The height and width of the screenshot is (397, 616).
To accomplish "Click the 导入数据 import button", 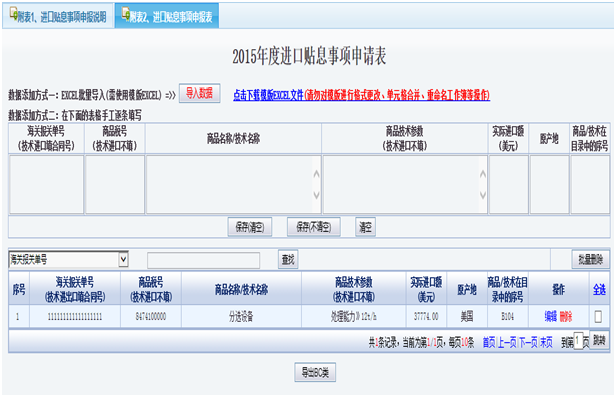I will 200,93.
